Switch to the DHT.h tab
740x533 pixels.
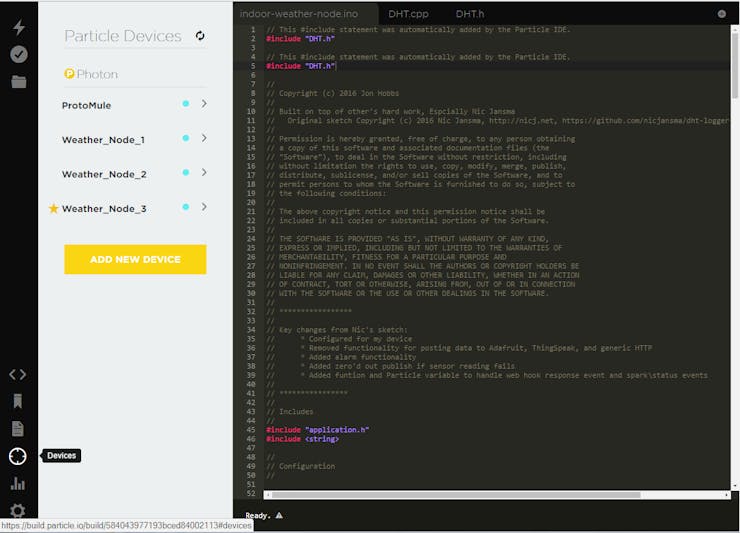(x=470, y=14)
